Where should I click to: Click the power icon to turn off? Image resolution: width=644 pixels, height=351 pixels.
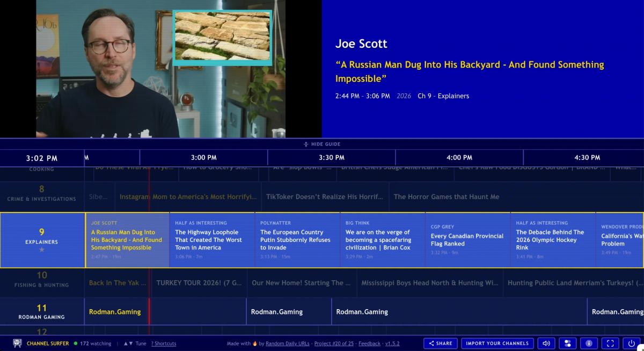[x=631, y=343]
